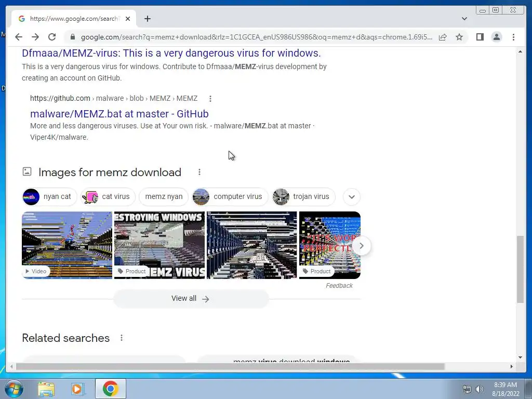Viewport: 532px width, 399px height.
Task: Click the Show desktop button
Action: click(528, 389)
